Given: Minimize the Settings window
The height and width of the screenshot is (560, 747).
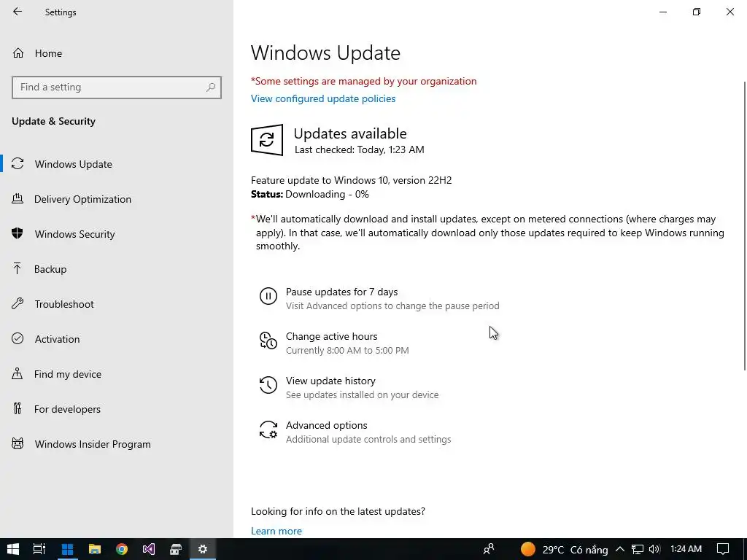Looking at the screenshot, I should tap(662, 12).
